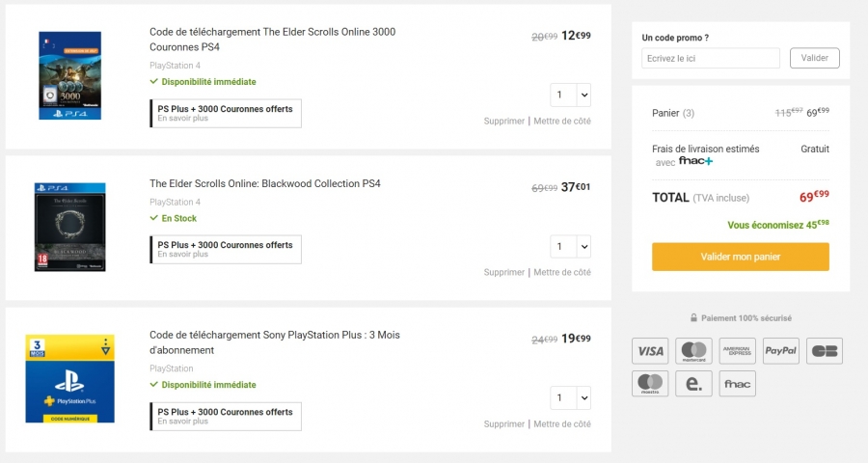Click the Mastercard payment icon

(x=693, y=350)
